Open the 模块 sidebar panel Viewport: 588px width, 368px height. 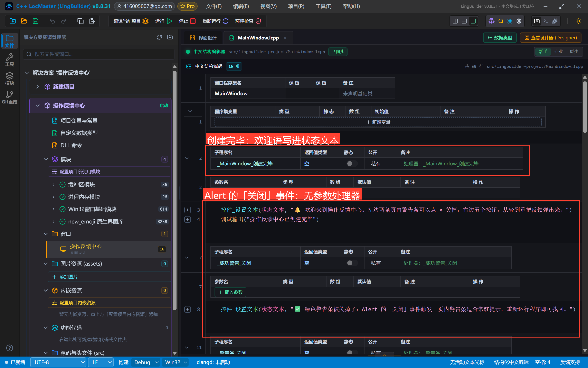click(9, 79)
